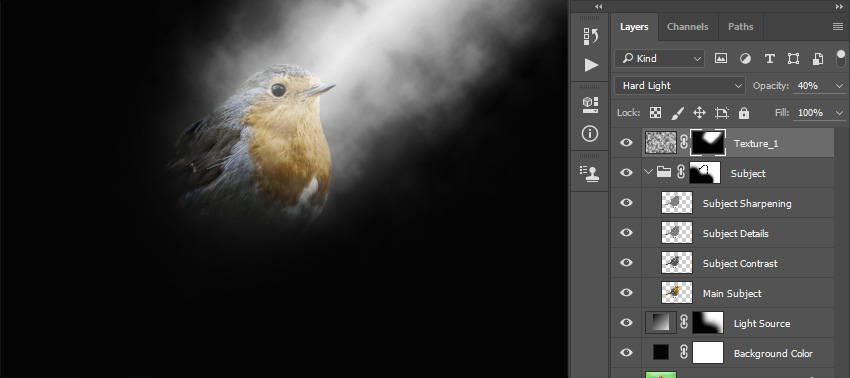The width and height of the screenshot is (850, 378).
Task: Open the Opacity slider dropdown arrow
Action: click(x=840, y=86)
